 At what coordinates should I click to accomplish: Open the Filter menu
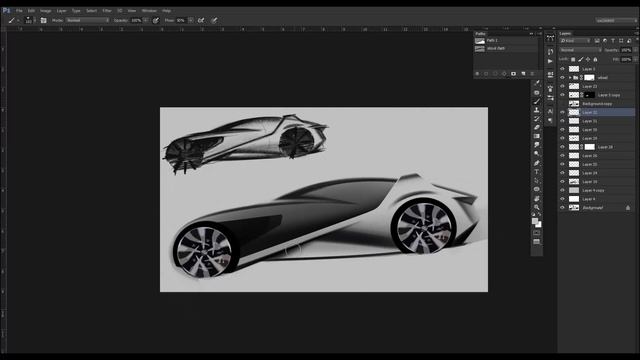click(x=107, y=11)
